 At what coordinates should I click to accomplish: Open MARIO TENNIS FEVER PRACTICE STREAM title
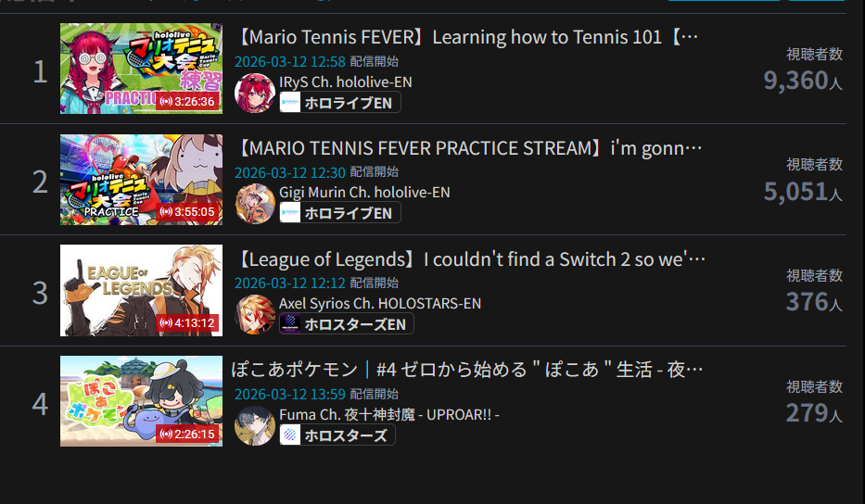[468, 148]
